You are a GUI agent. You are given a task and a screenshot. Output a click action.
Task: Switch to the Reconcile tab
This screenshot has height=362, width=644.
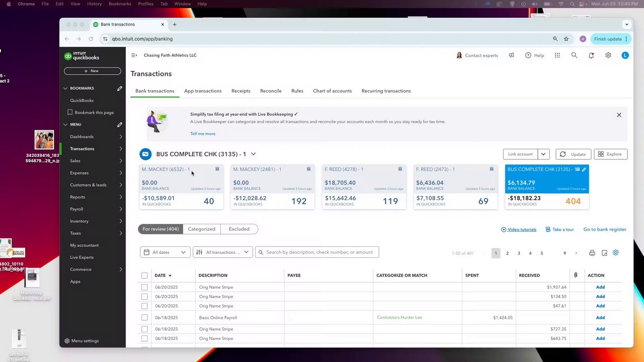[x=271, y=91]
